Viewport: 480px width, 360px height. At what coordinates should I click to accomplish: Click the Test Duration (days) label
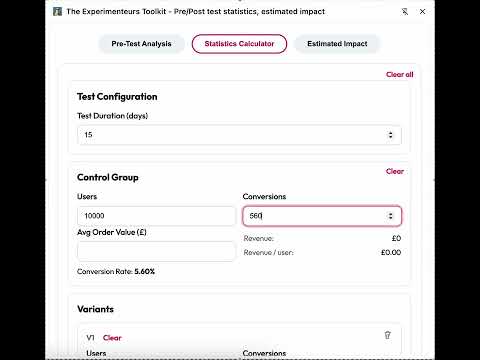coord(112,116)
